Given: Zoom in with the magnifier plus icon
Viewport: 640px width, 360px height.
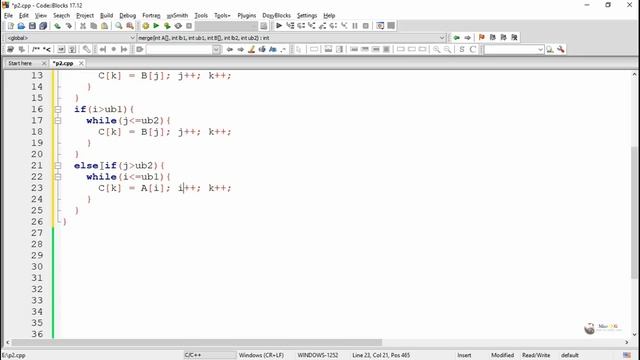Looking at the screenshot, I should (x=436, y=49).
